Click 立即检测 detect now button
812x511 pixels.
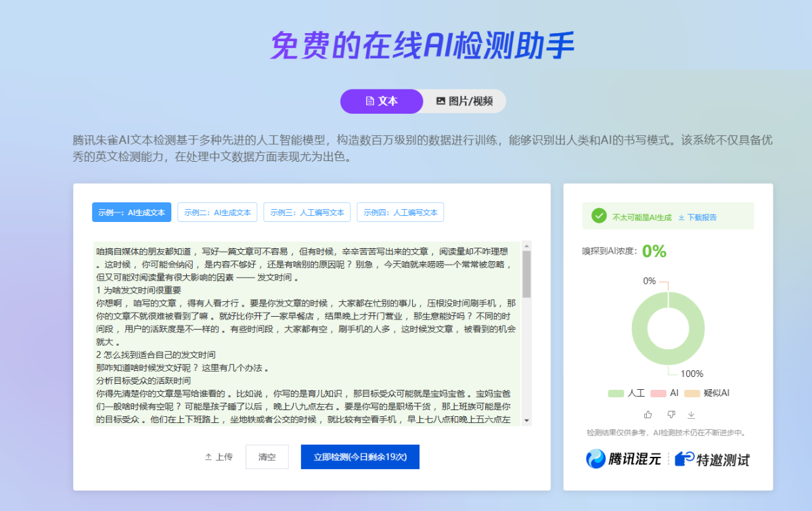pos(360,457)
